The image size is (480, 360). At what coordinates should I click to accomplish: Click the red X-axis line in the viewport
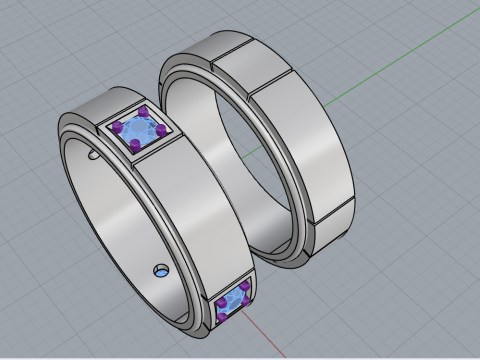263,334
